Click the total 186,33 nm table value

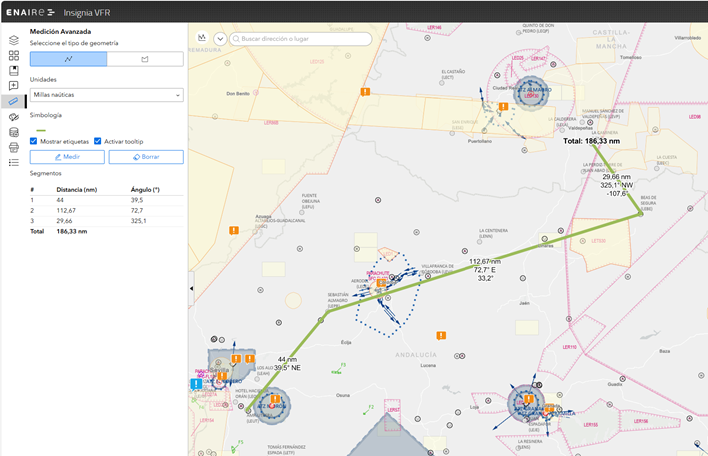click(x=72, y=231)
